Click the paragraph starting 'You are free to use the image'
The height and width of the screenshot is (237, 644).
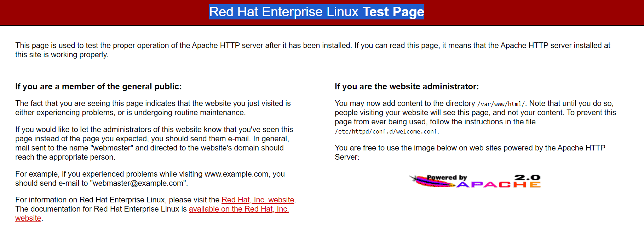click(x=470, y=153)
